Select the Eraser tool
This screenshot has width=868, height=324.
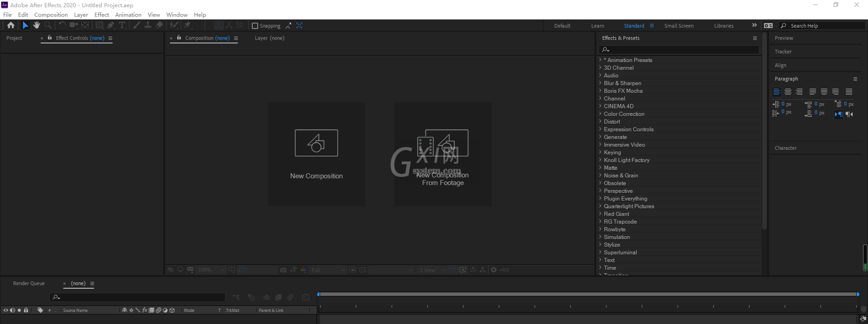tap(159, 25)
